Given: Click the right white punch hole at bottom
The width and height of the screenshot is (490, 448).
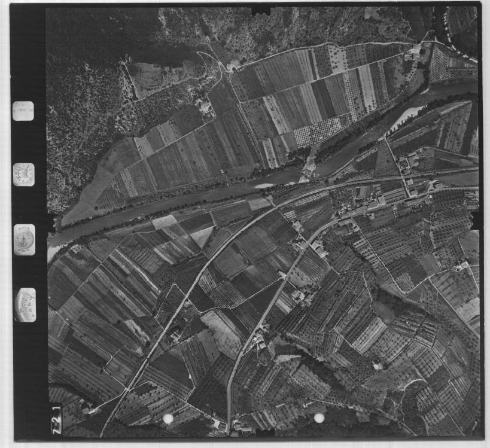Looking at the screenshot, I should pyautogui.click(x=319, y=418).
